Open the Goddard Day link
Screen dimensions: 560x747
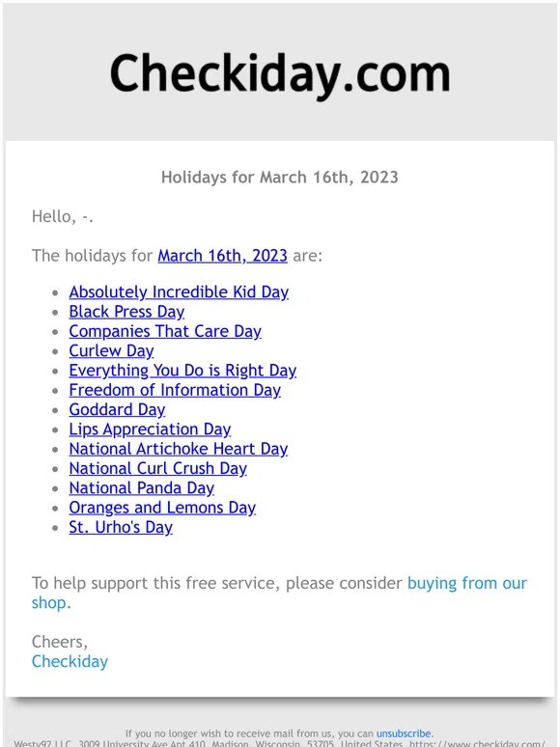coord(117,409)
